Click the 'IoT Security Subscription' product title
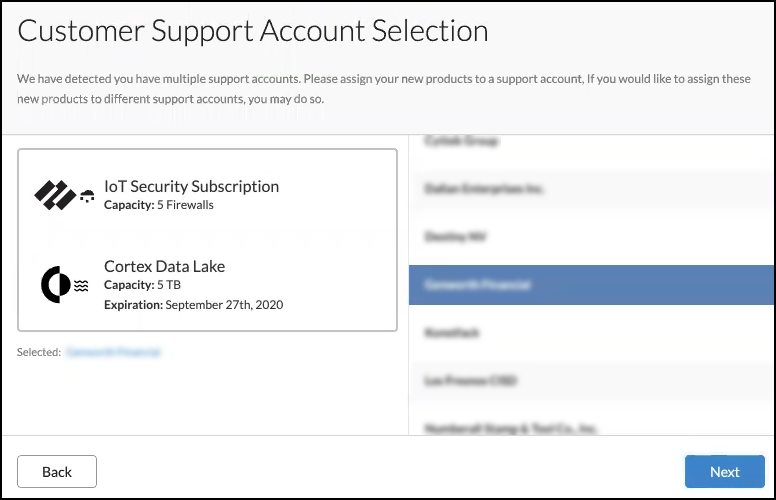This screenshot has height=500, width=776. (x=191, y=186)
